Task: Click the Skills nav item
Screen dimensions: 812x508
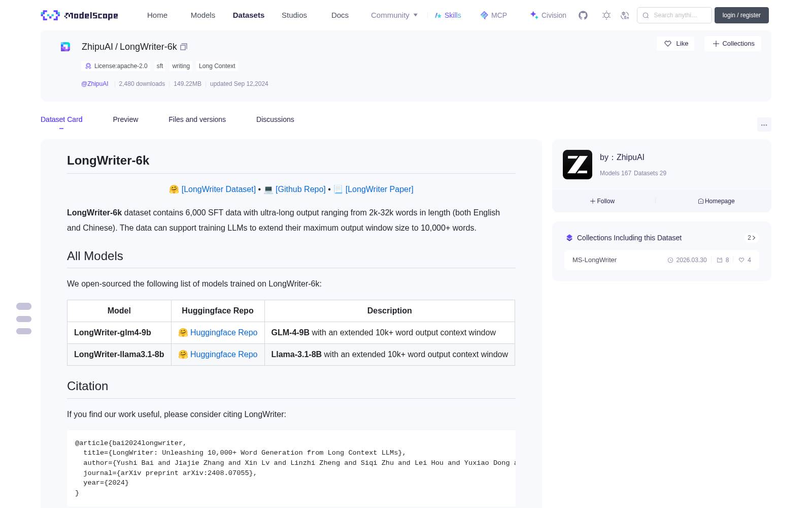Action: point(448,15)
